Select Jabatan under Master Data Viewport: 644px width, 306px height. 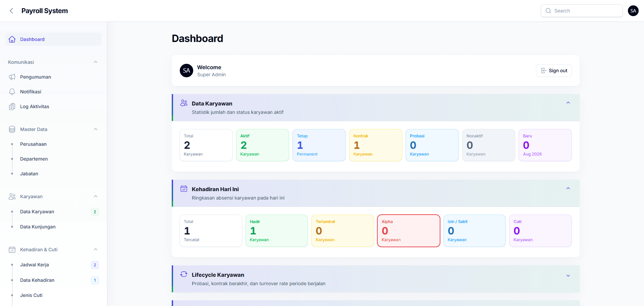click(x=53, y=174)
